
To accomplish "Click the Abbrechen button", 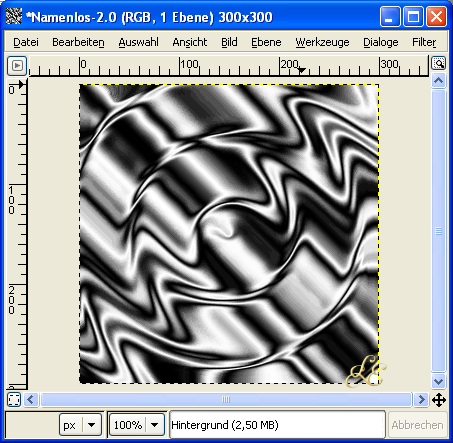I will point(417,425).
